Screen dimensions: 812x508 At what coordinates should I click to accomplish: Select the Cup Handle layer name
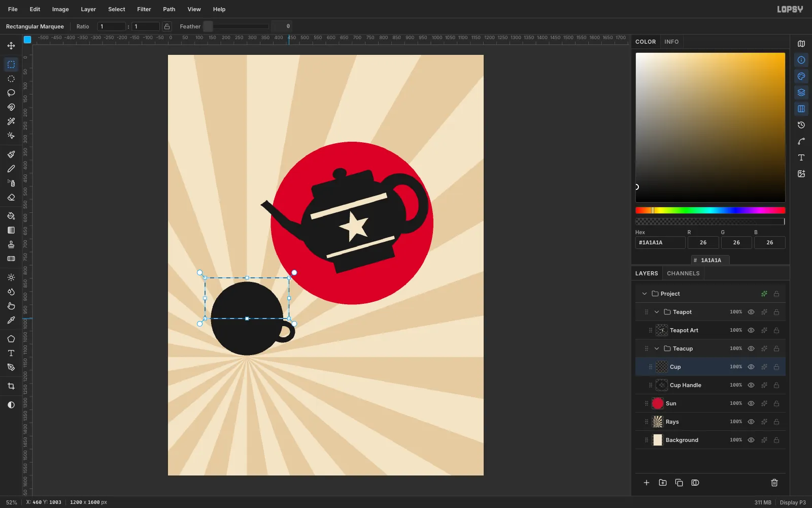coord(686,385)
